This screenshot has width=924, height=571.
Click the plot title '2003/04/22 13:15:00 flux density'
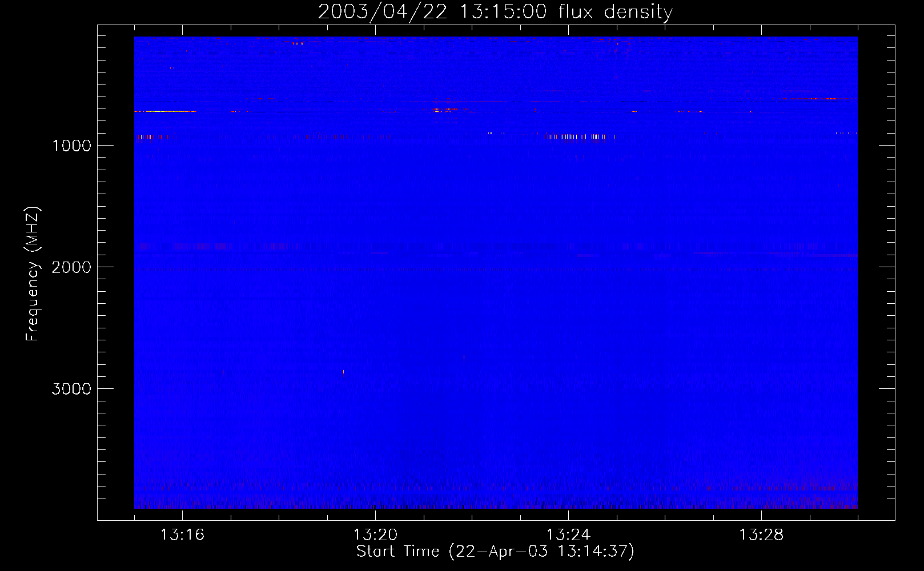(x=495, y=12)
